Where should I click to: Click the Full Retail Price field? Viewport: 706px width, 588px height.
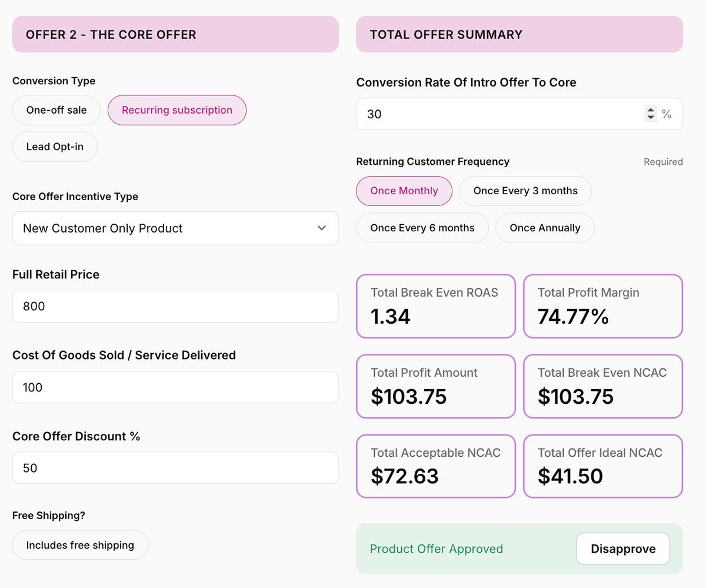point(175,306)
